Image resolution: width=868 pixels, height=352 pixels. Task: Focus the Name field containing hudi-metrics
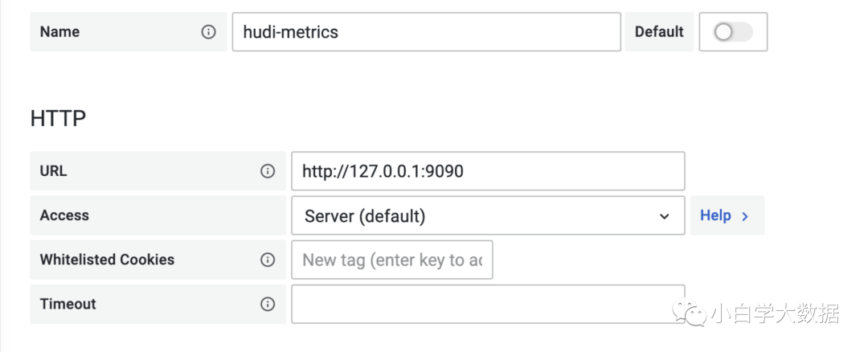pos(426,32)
